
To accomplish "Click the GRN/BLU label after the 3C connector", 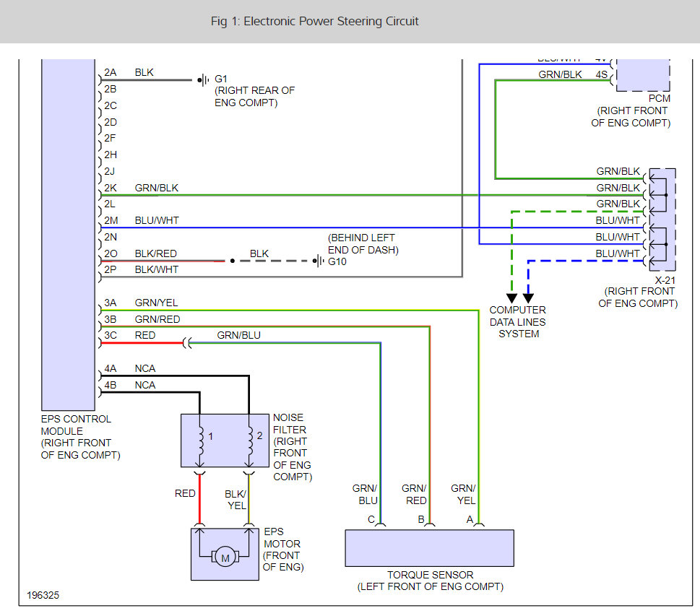I will 239,335.
